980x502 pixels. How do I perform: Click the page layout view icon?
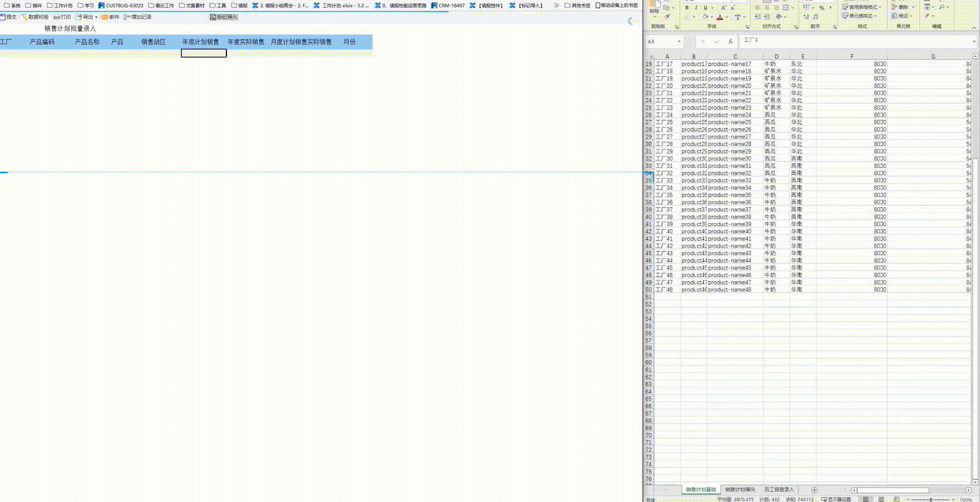tap(881, 499)
